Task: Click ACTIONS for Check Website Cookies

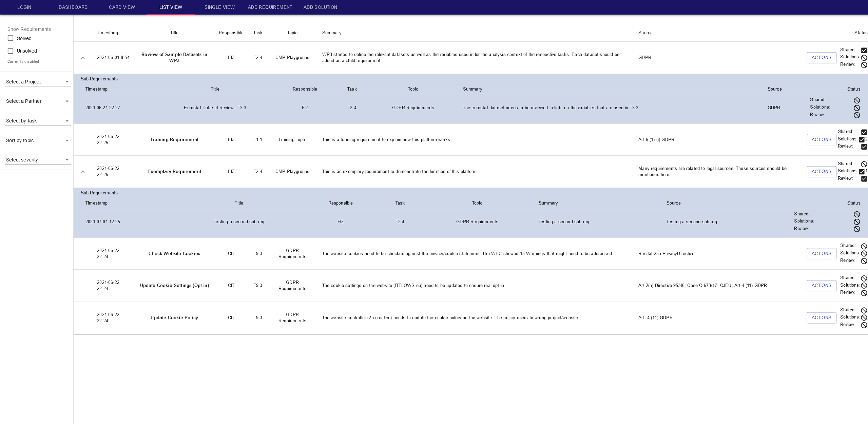Action: point(821,254)
